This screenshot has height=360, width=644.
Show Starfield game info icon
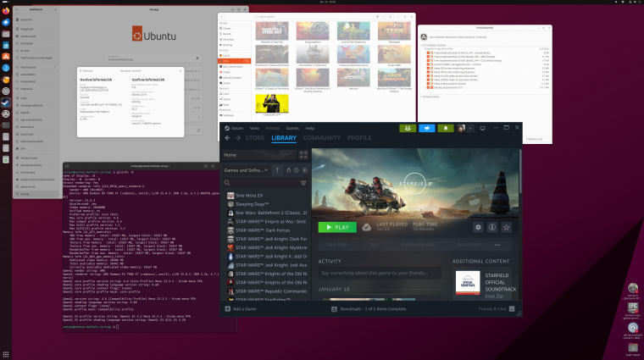(x=492, y=227)
